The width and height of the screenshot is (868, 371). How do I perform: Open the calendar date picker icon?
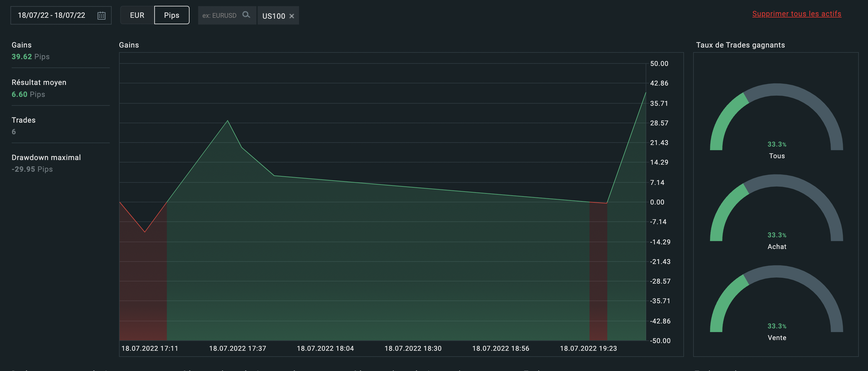pos(102,16)
